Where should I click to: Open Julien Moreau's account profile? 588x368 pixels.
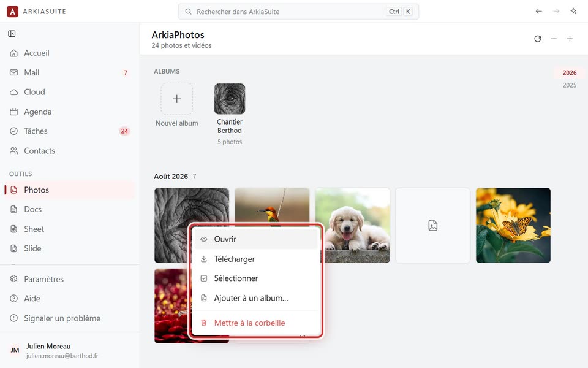coord(70,350)
